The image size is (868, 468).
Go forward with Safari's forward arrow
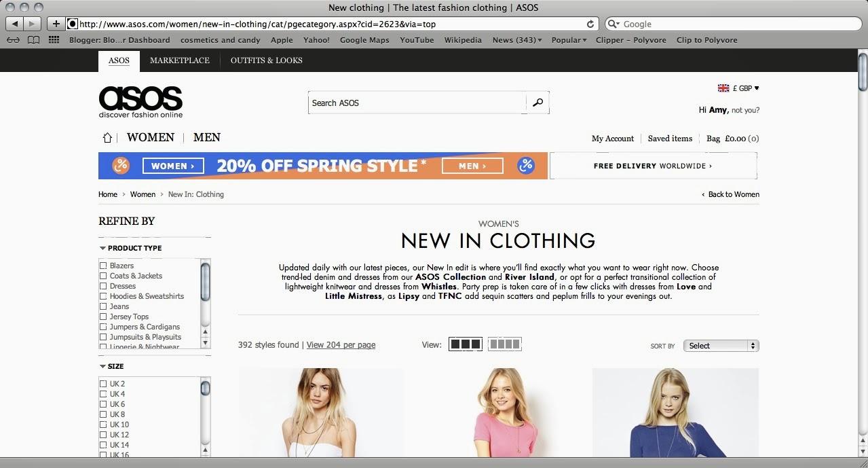(33, 24)
